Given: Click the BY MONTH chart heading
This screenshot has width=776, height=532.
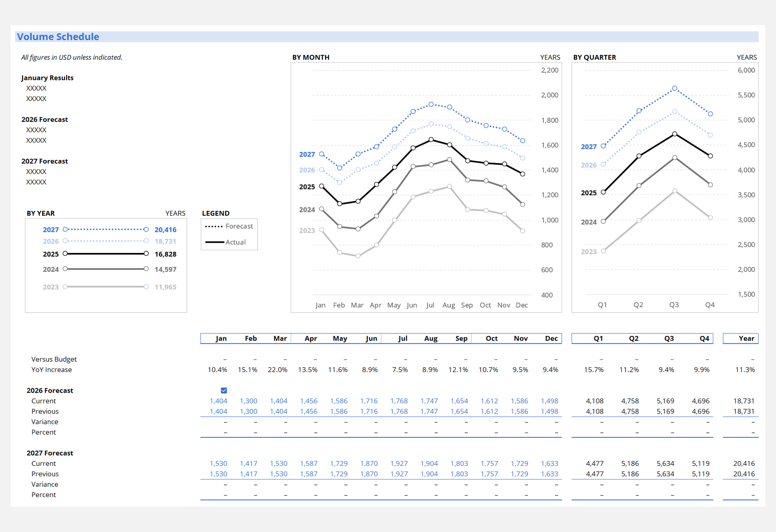Looking at the screenshot, I should point(310,57).
